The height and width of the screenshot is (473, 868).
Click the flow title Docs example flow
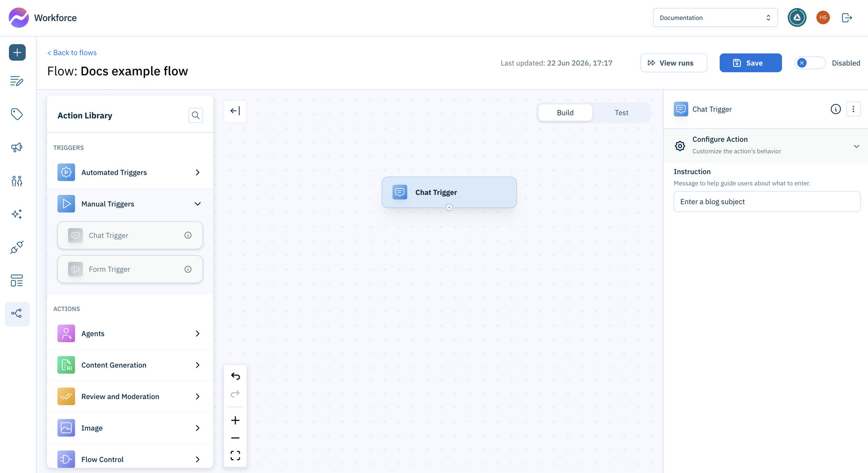(x=134, y=71)
